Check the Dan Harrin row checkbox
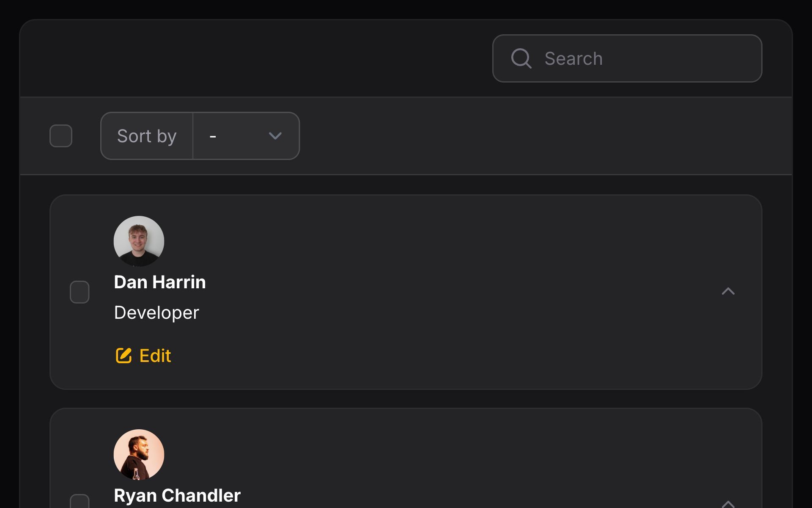Viewport: 812px width, 508px height. click(80, 292)
